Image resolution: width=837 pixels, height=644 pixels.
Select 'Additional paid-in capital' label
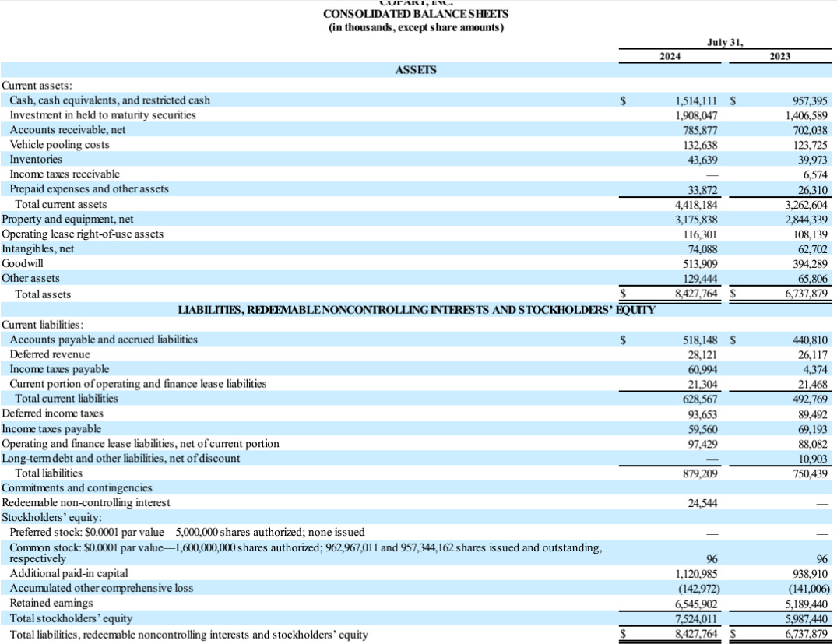(69, 573)
